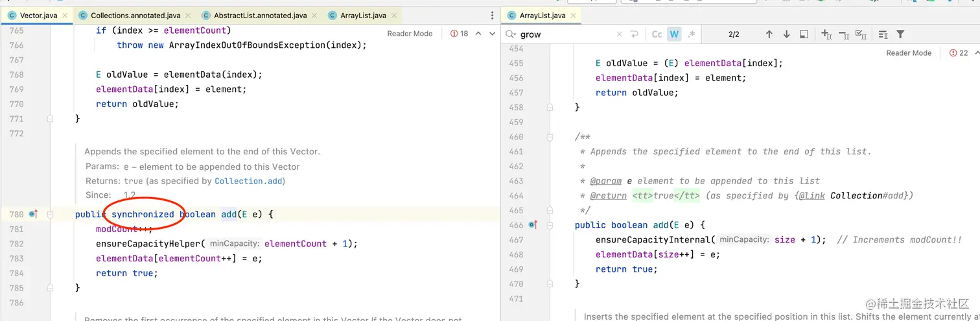Click the Open in Find Window icon
980x321 pixels.
click(x=804, y=34)
